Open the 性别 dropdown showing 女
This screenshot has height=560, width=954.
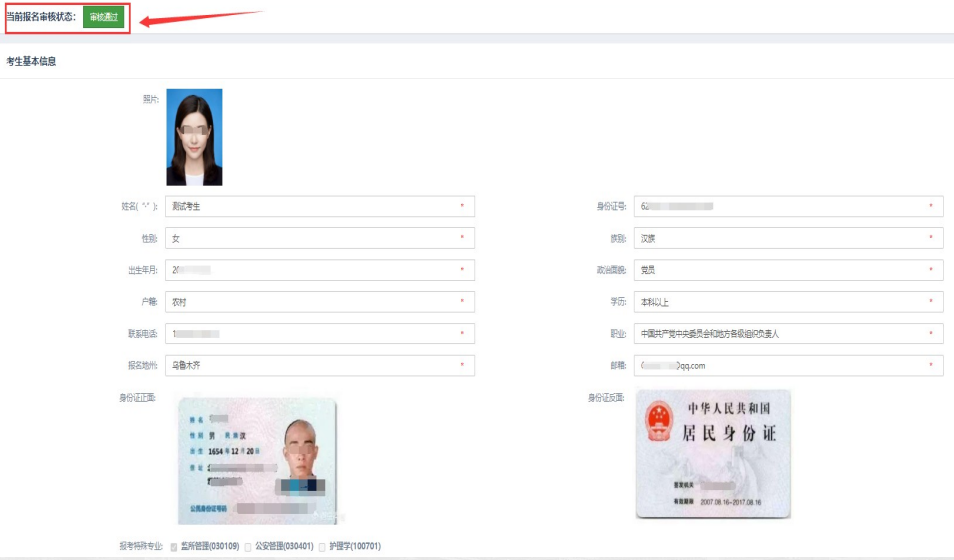[319, 238]
